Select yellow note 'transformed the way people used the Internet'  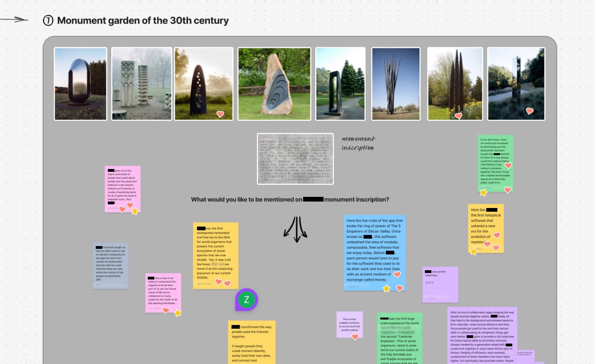point(251,342)
